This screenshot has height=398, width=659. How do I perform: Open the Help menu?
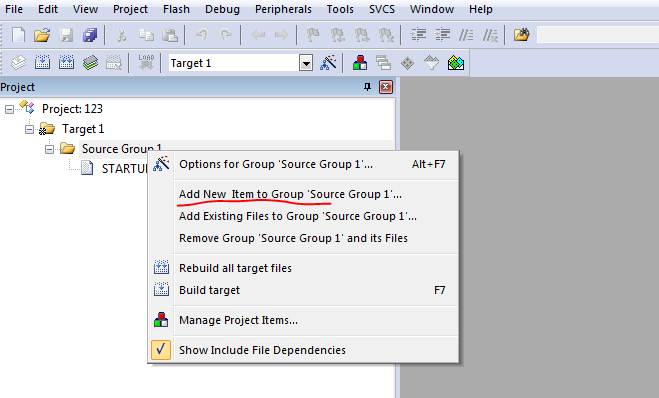pyautogui.click(x=480, y=9)
